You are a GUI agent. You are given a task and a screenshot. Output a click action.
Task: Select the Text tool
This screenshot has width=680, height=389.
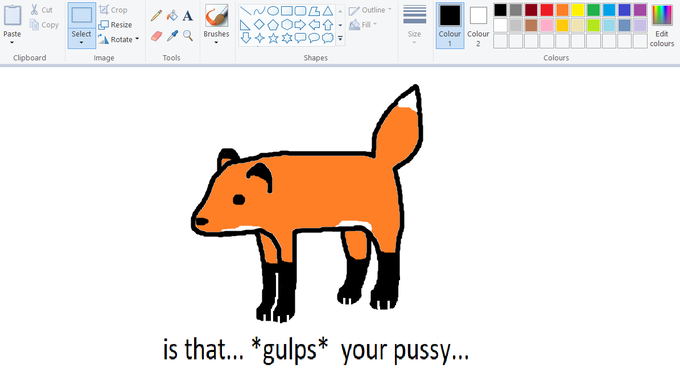pyautogui.click(x=187, y=16)
